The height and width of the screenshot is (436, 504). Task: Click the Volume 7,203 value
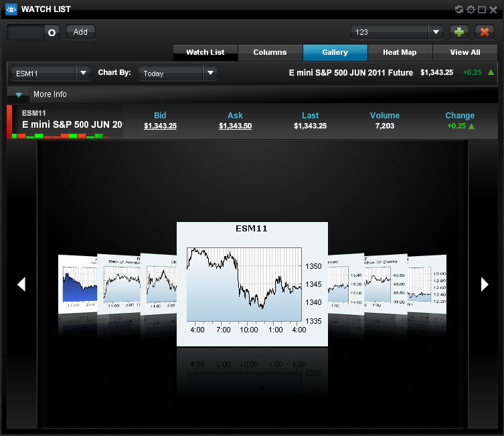[x=385, y=126]
